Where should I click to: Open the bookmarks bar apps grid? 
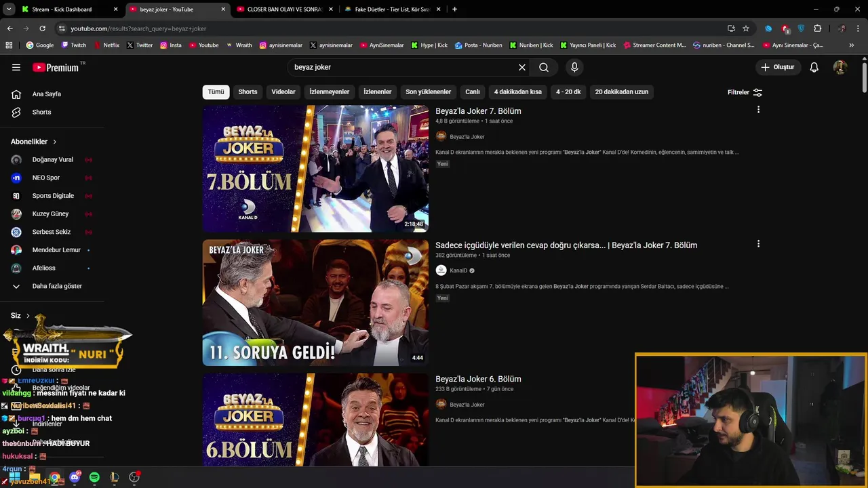click(9, 45)
